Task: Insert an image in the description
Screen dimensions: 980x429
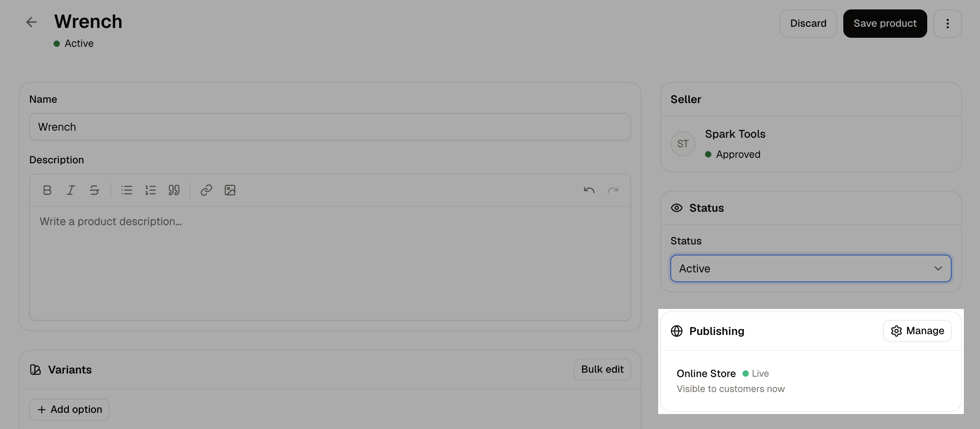Action: (x=230, y=190)
